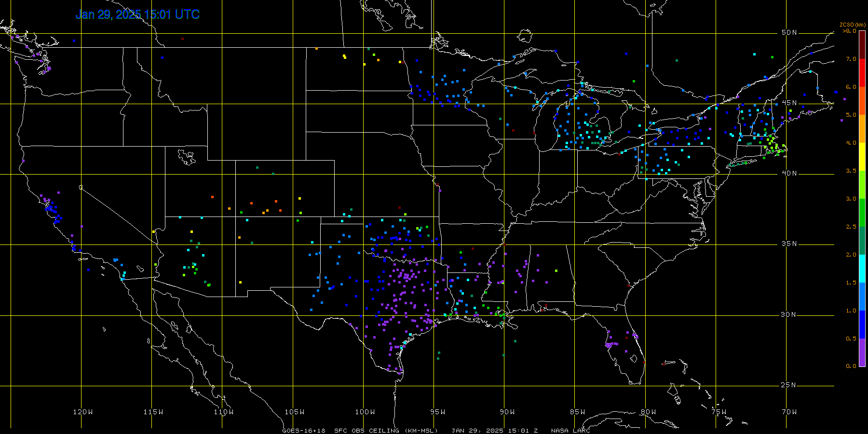Select the yellow segment of color bar

pos(862,157)
